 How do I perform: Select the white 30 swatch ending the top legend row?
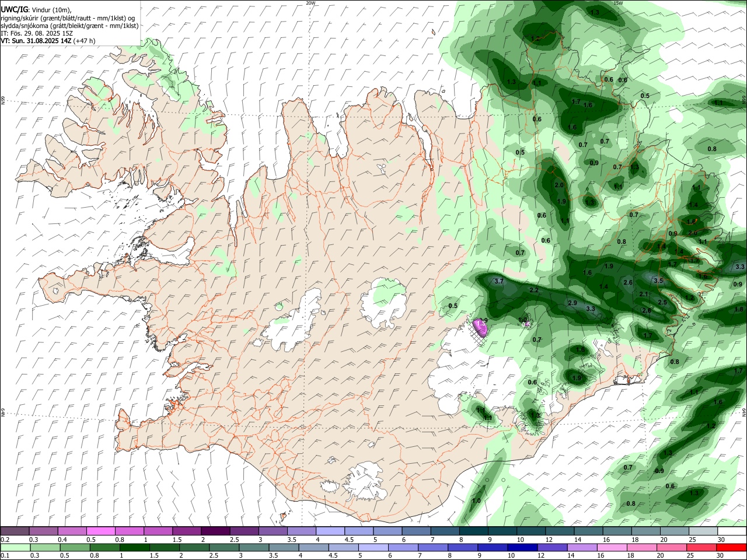(731, 531)
